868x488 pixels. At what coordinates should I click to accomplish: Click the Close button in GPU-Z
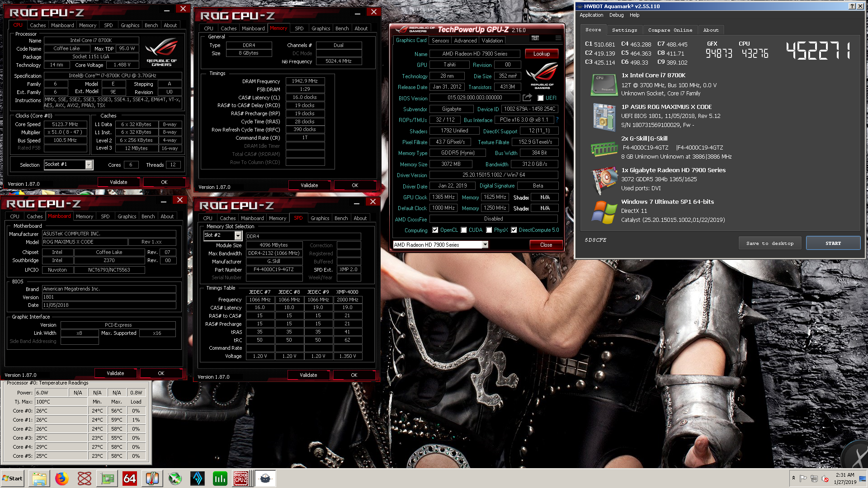click(546, 245)
